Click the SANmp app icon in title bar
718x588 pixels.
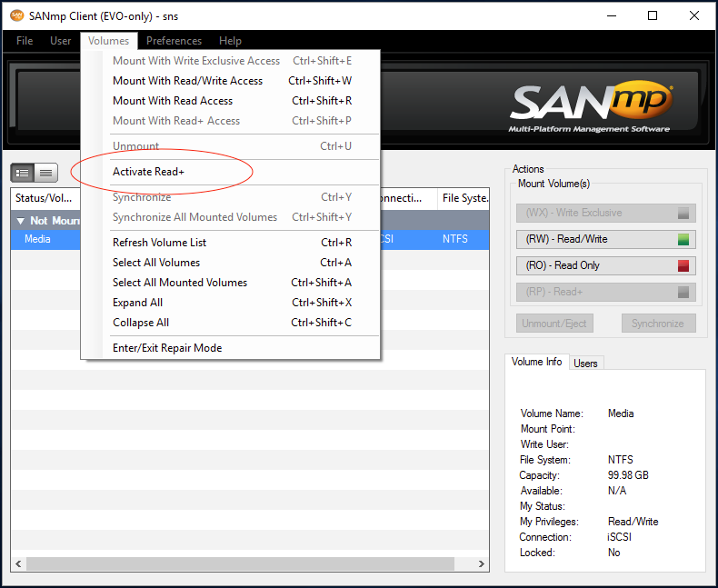[17, 15]
